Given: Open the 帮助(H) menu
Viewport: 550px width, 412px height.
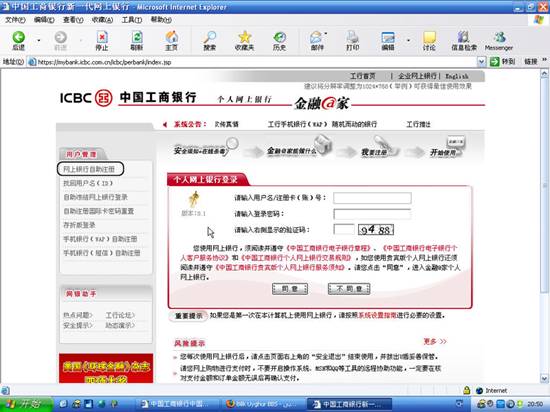Looking at the screenshot, I should click(x=161, y=20).
